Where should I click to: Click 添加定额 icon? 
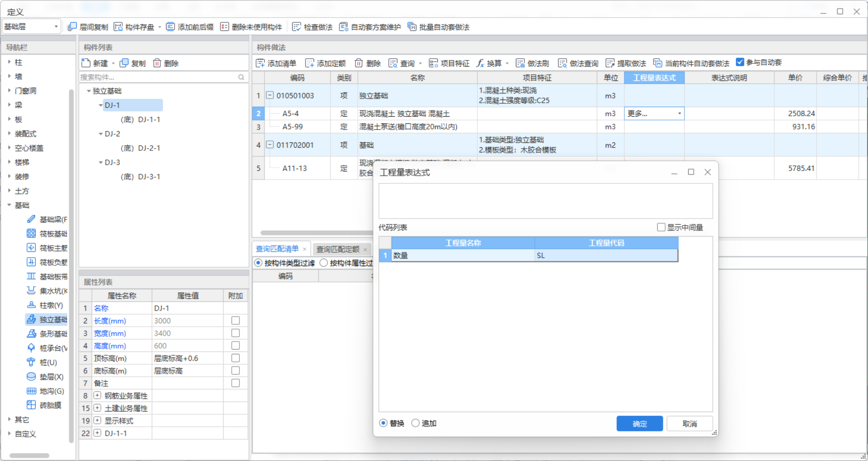click(x=310, y=63)
